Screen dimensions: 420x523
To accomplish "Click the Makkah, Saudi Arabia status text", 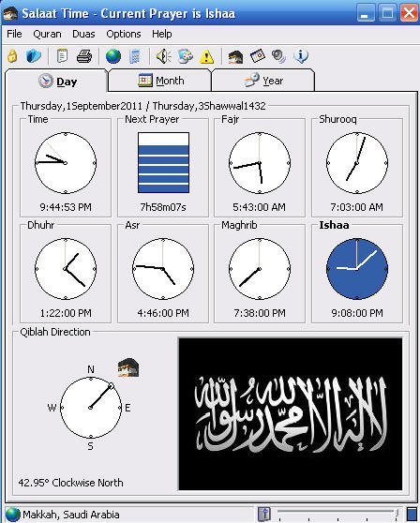I will [71, 515].
